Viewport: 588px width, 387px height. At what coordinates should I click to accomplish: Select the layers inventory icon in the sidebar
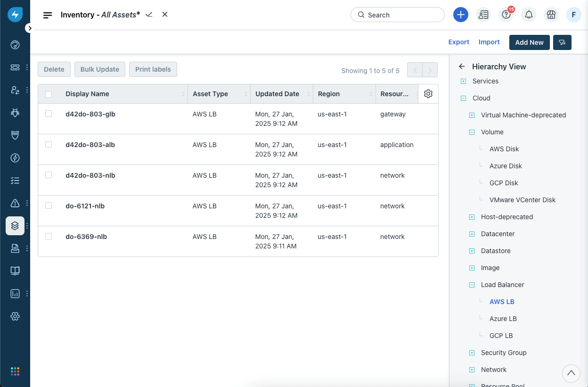tap(15, 226)
